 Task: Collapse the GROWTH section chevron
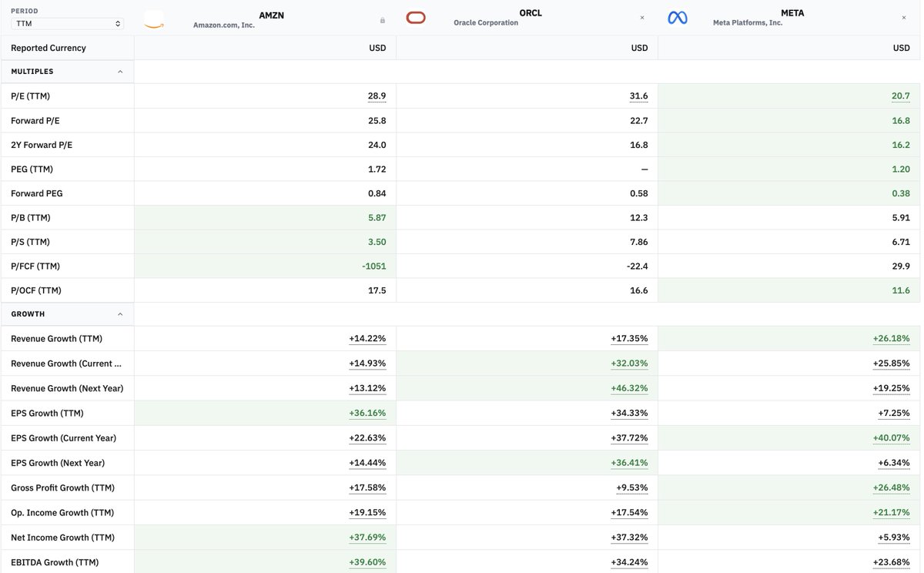click(x=120, y=314)
